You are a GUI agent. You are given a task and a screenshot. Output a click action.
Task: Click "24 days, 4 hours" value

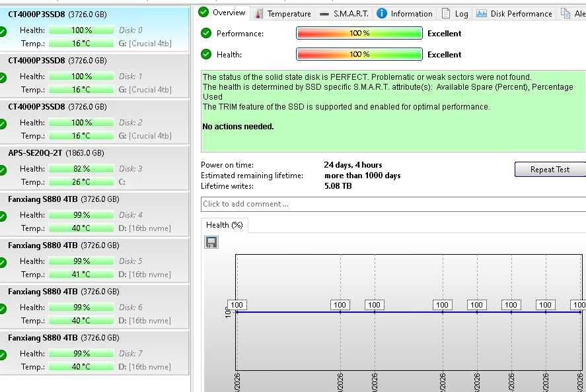pos(353,164)
